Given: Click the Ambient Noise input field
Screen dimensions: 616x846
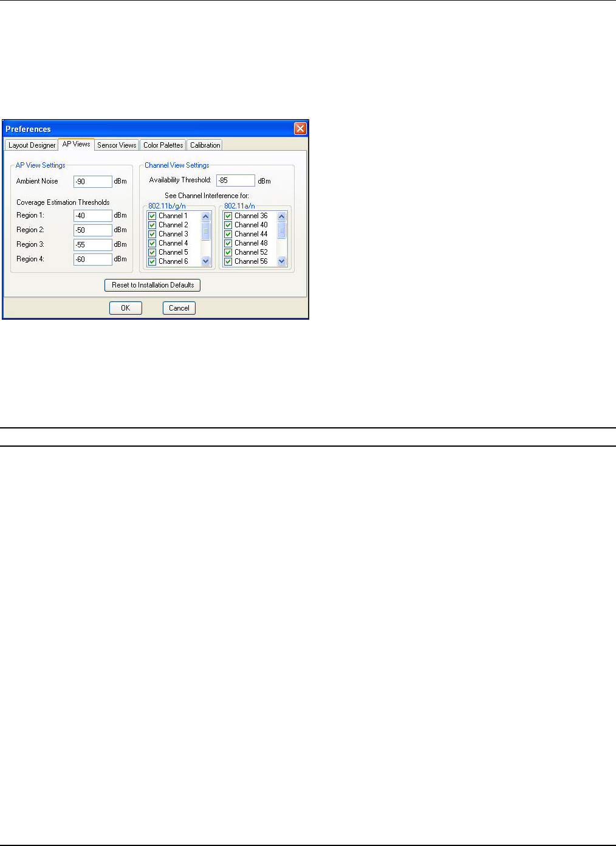Looking at the screenshot, I should point(93,182).
